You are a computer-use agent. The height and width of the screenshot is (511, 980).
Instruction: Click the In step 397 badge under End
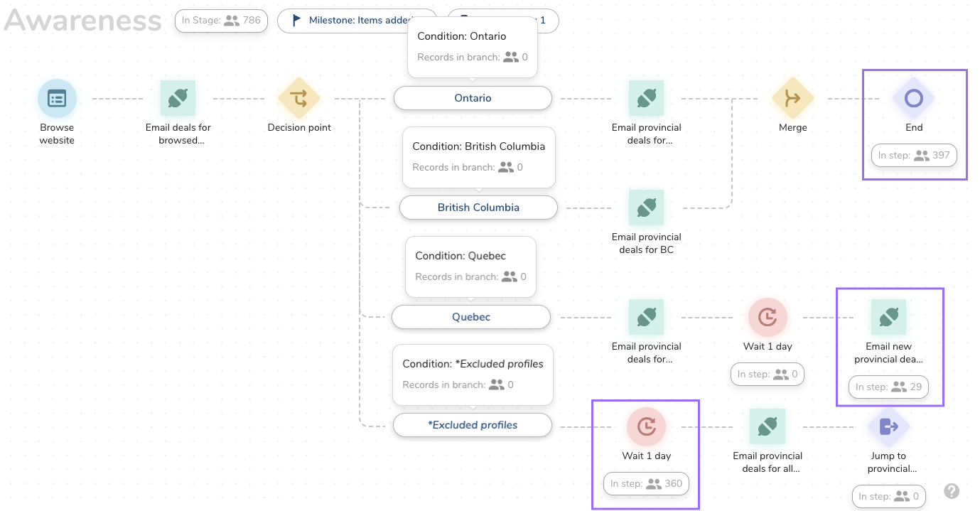pos(914,155)
